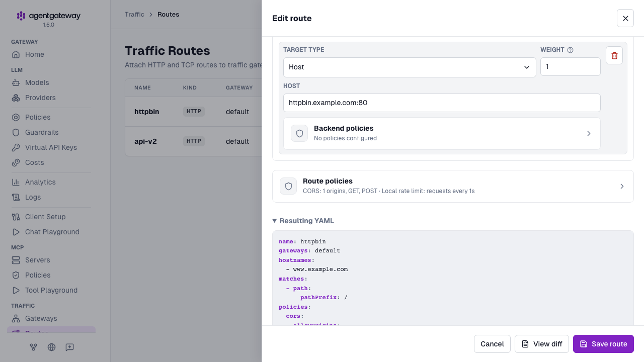Image resolution: width=644 pixels, height=362 pixels.
Task: Click the Providers icon in sidebar
Action: coord(16,98)
